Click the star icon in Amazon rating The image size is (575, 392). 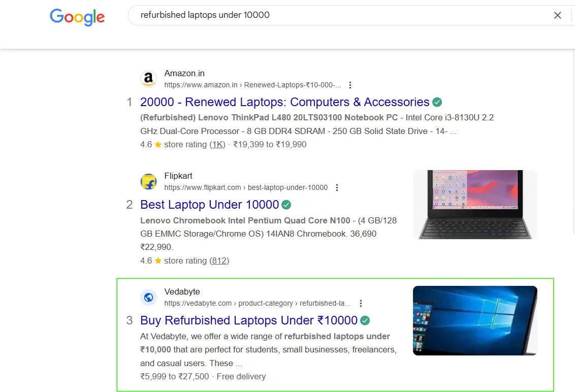pyautogui.click(x=158, y=145)
